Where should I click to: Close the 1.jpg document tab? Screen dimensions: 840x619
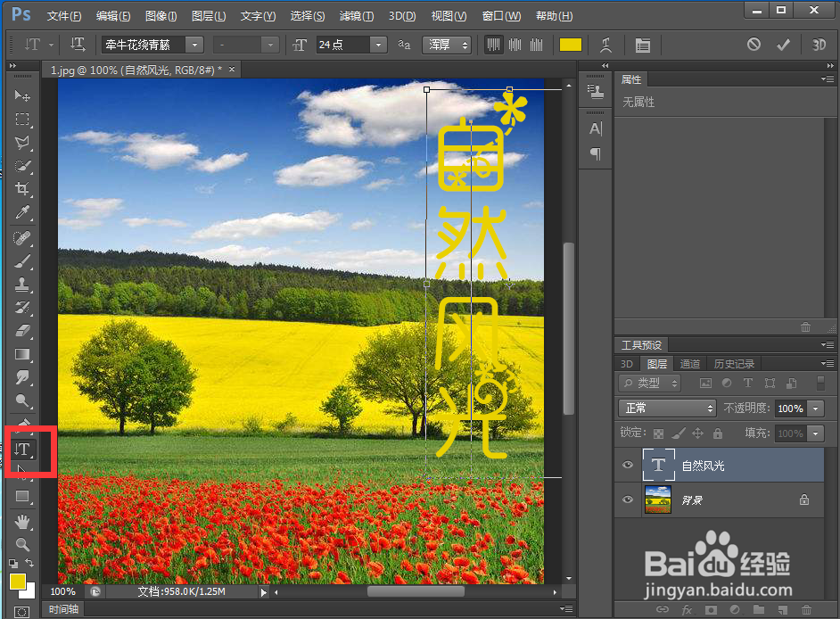point(232,70)
